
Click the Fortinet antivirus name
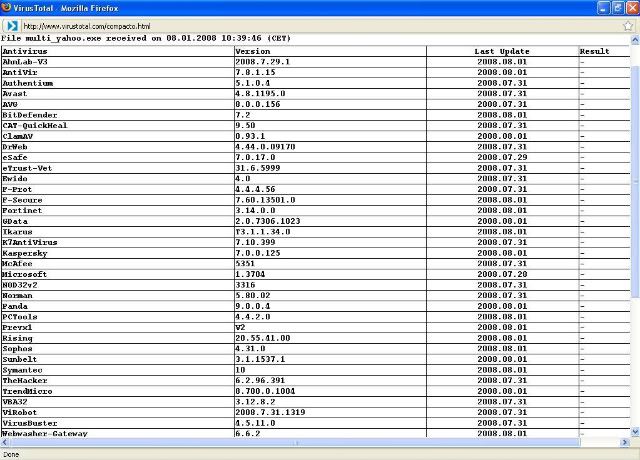(x=22, y=211)
